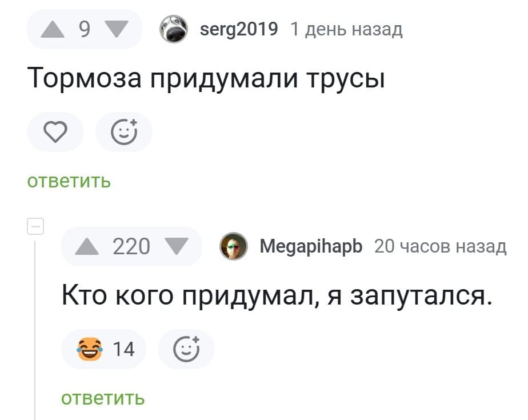Open emoji reaction picker on serg2019's comment
Screen dimensions: 528x420
coord(124,132)
